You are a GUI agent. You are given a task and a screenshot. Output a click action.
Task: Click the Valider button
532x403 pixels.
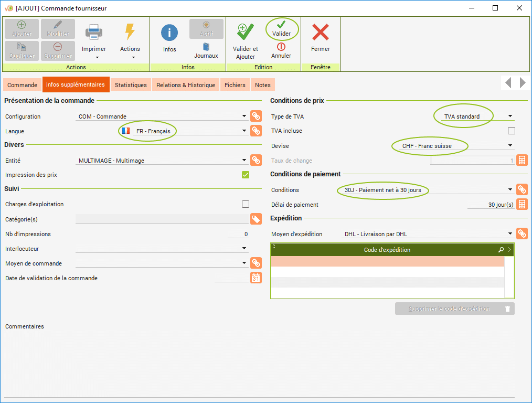282,29
